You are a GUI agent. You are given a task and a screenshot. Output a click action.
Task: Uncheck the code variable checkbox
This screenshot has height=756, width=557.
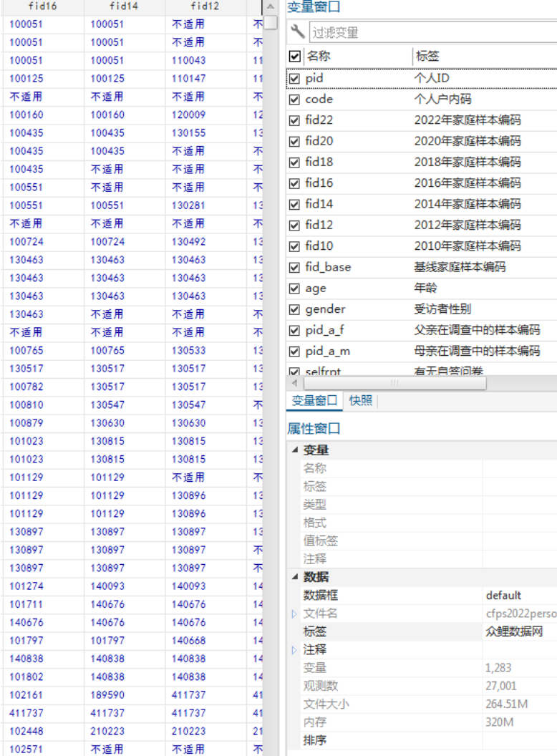click(x=294, y=100)
